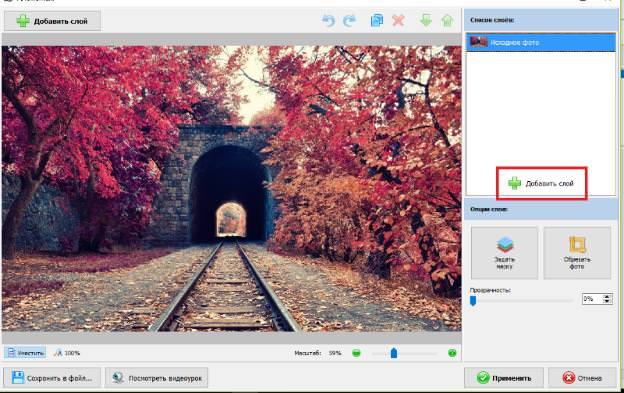Decrease transparency with the stepper down arrow
Viewport: 624px width, 393px height.
[x=607, y=302]
